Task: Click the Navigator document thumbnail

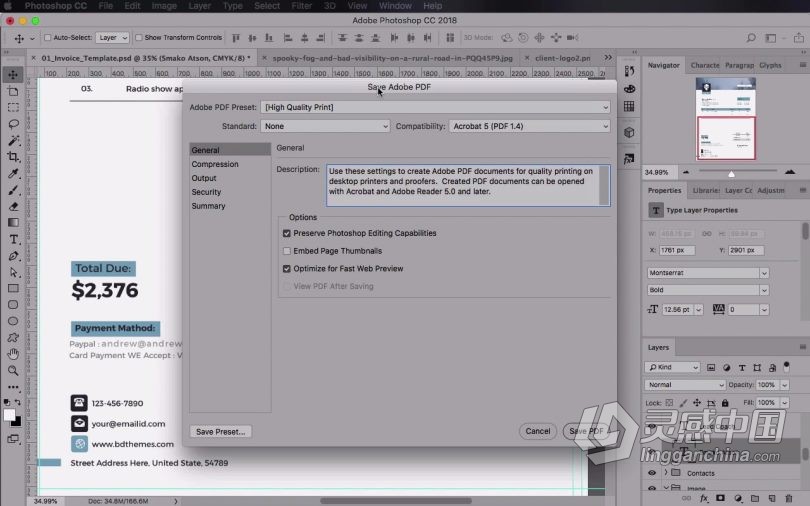Action: 725,119
